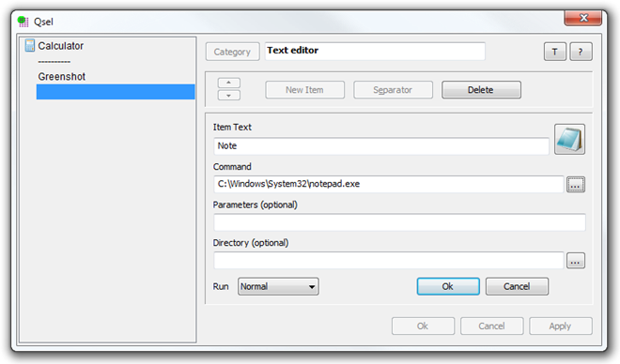Viewport: 620px width, 364px height.
Task: Click the Directory (optional) field
Action: point(389,261)
